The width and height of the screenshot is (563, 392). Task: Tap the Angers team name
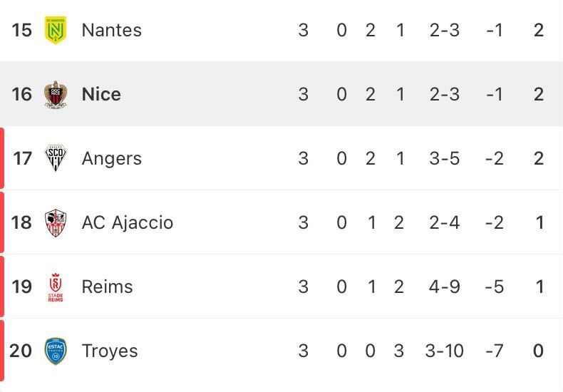[112, 159]
